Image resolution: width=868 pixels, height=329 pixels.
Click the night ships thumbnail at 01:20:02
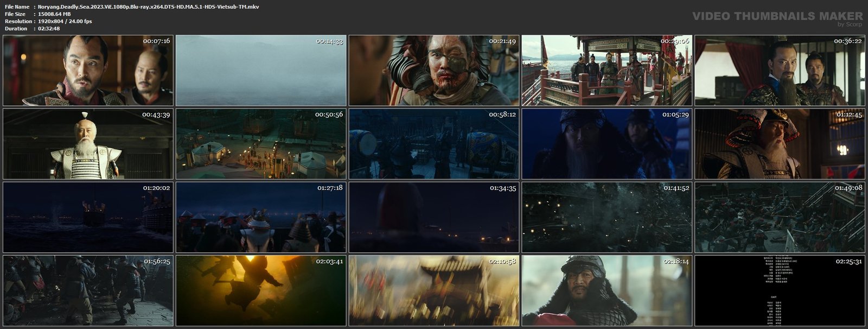tap(88, 217)
